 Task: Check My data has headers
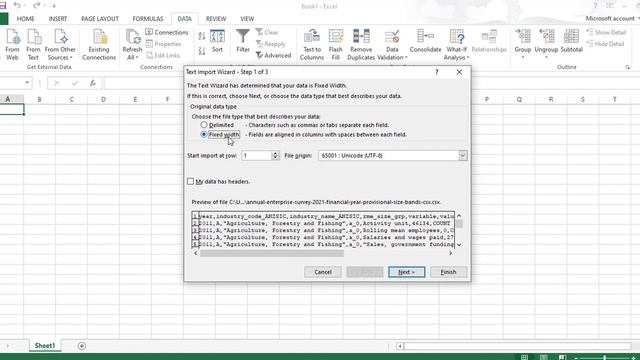(x=191, y=181)
